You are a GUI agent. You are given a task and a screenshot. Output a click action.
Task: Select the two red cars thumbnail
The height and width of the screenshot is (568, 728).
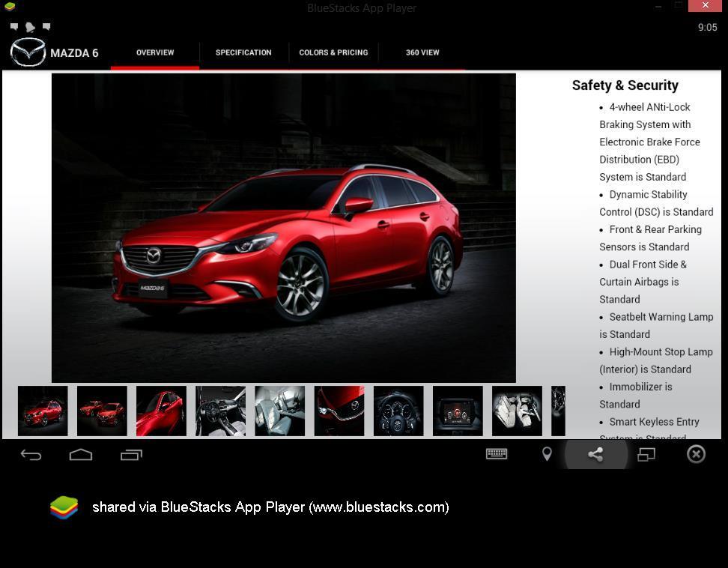tap(102, 411)
